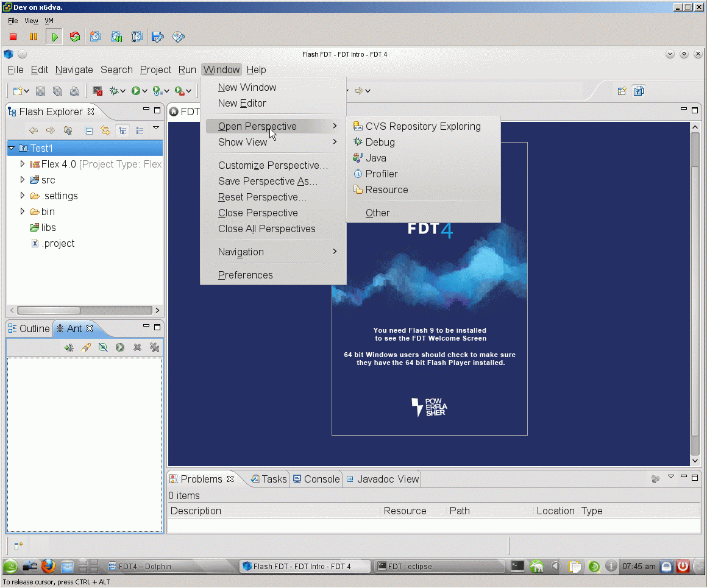Switch to the Console tab
Image resolution: width=707 pixels, height=588 pixels.
tap(316, 480)
